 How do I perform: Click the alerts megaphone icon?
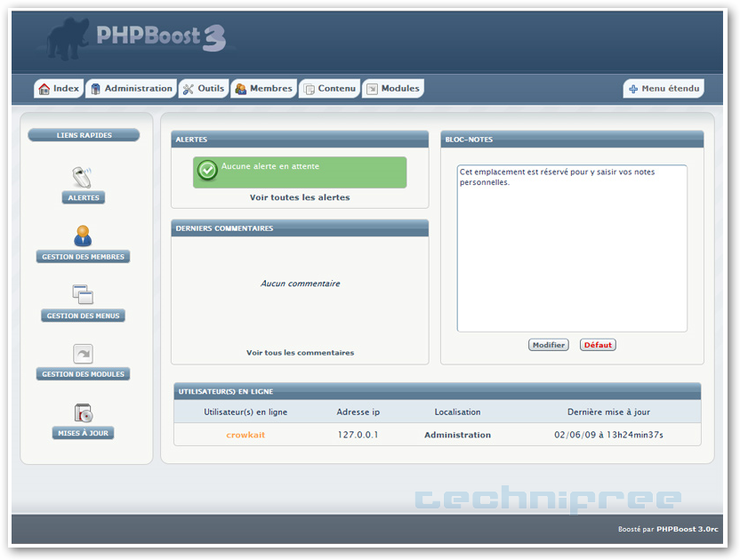click(x=83, y=175)
